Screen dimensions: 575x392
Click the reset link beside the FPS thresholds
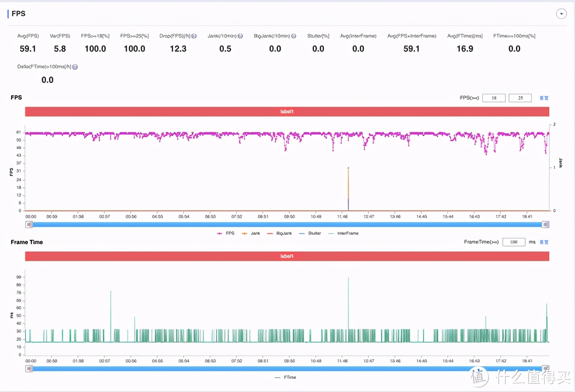[544, 98]
